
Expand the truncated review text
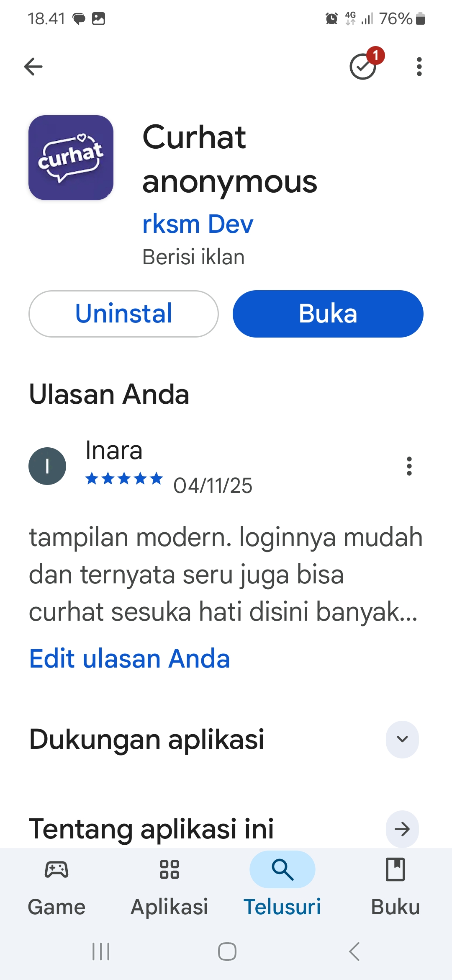[225, 575]
